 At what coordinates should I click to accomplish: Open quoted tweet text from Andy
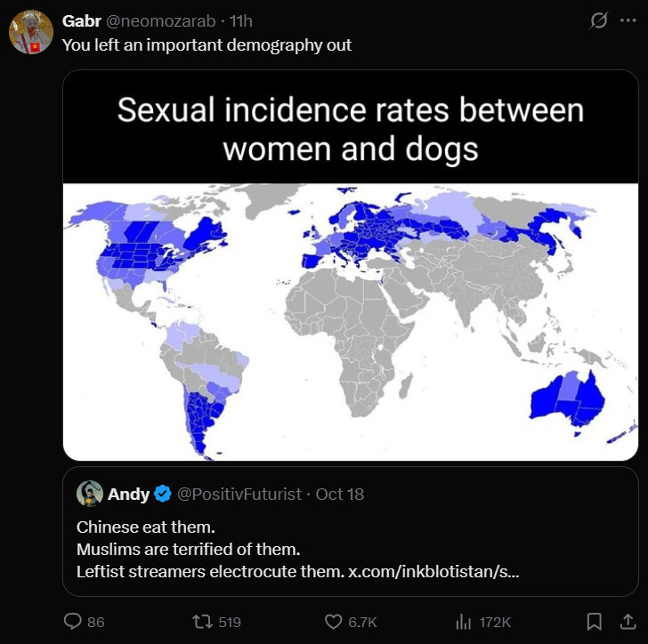tap(297, 550)
